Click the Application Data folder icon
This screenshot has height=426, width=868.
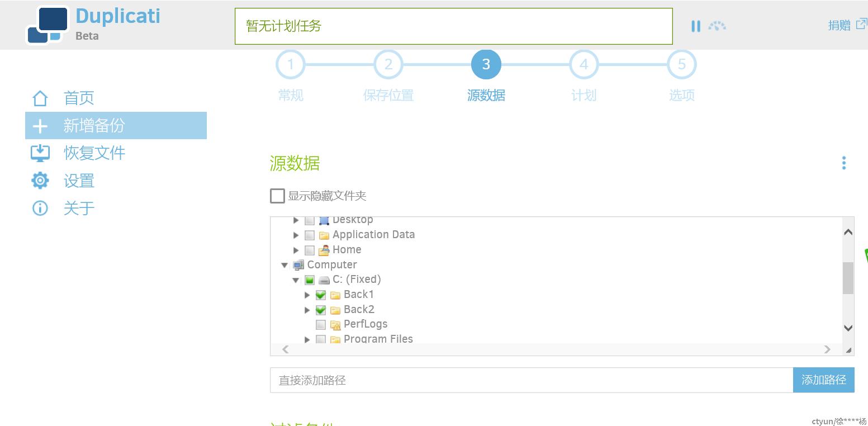click(324, 235)
